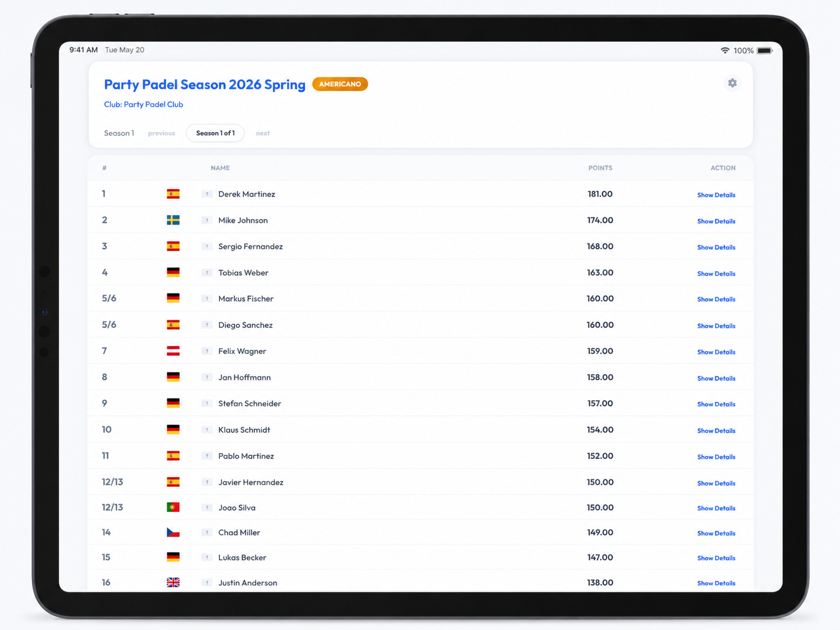Open the Club: Party Padel Club link
This screenshot has width=840, height=630.
coord(143,104)
